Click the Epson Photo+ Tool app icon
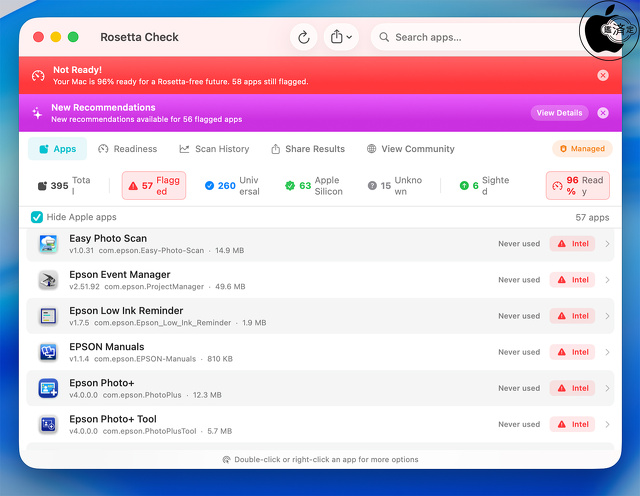The height and width of the screenshot is (496, 640). click(48, 425)
